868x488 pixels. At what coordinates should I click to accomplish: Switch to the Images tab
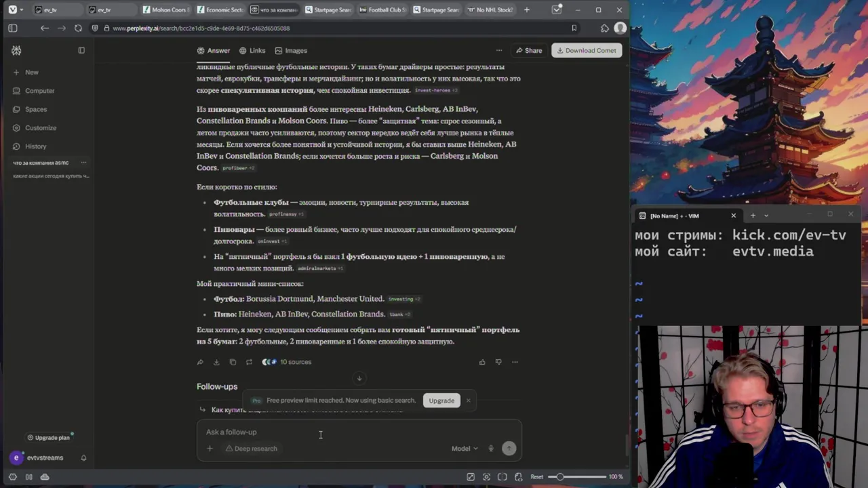291,50
